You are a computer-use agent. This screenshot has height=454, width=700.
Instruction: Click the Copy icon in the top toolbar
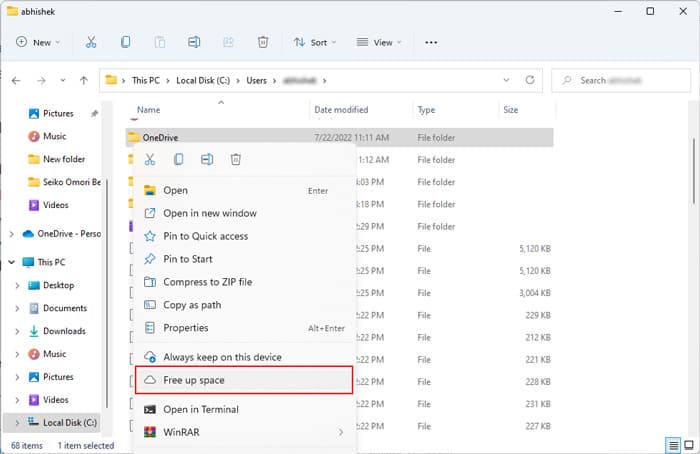tap(125, 42)
